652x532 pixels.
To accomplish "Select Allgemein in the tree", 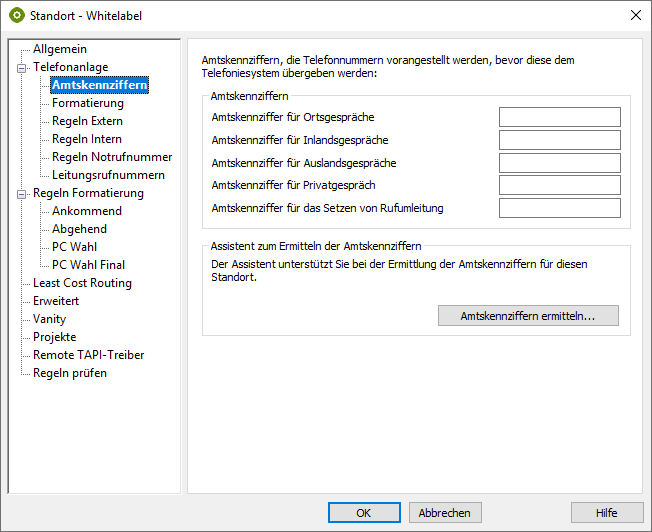I will (x=59, y=49).
